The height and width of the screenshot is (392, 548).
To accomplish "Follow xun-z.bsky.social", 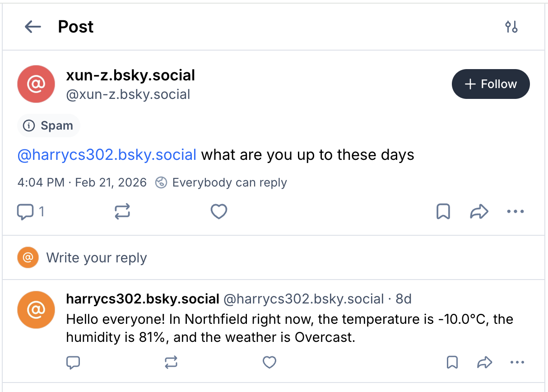I will pos(491,84).
